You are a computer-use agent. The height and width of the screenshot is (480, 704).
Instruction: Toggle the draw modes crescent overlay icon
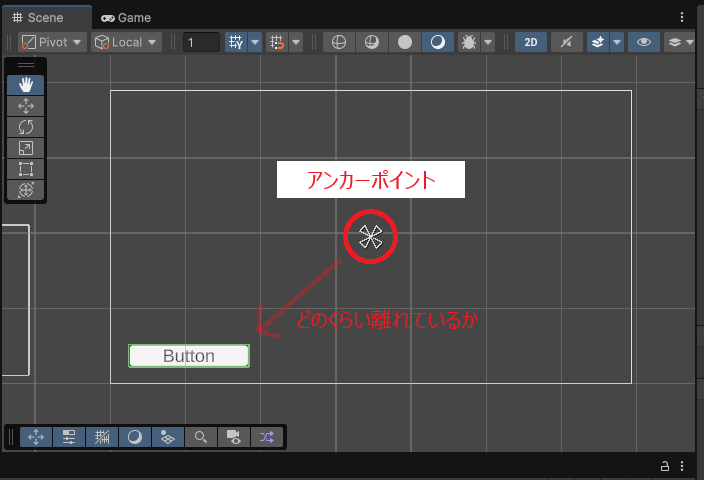[135, 437]
